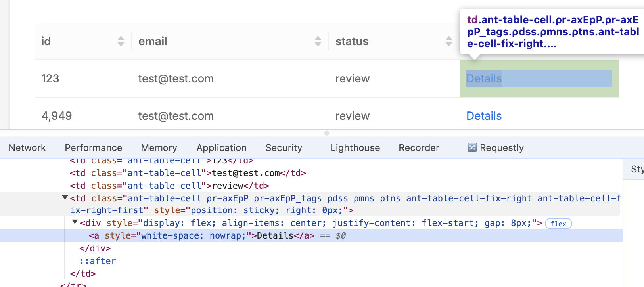Switch to the Network tab
This screenshot has width=644, height=287.
coord(27,148)
